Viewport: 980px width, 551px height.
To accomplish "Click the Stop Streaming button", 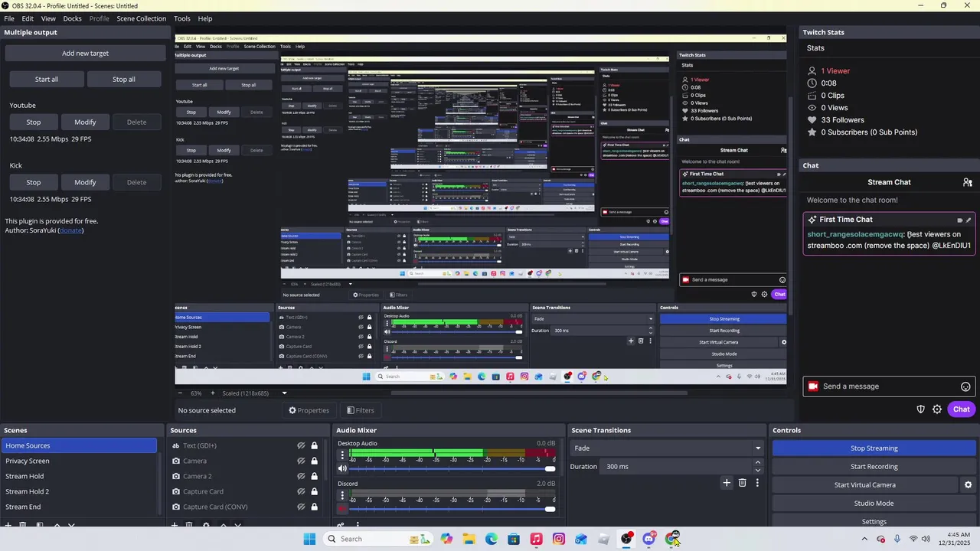I will [x=874, y=448].
